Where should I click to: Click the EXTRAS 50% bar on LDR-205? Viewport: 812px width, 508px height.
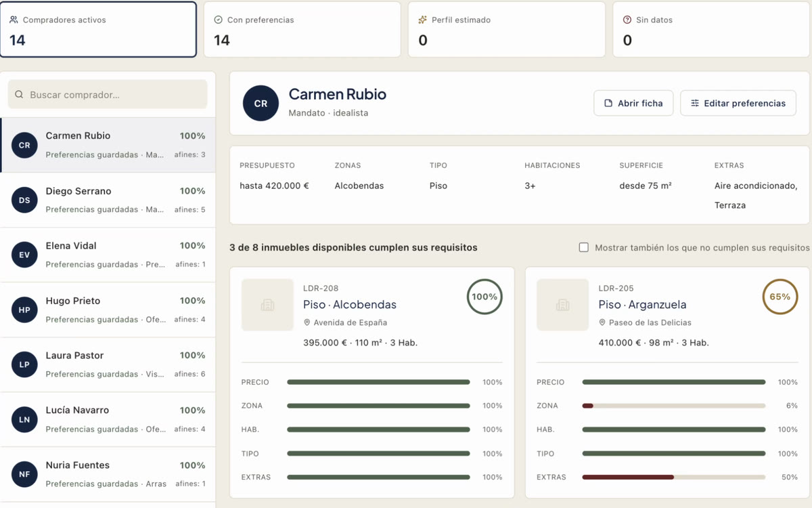[x=674, y=477]
